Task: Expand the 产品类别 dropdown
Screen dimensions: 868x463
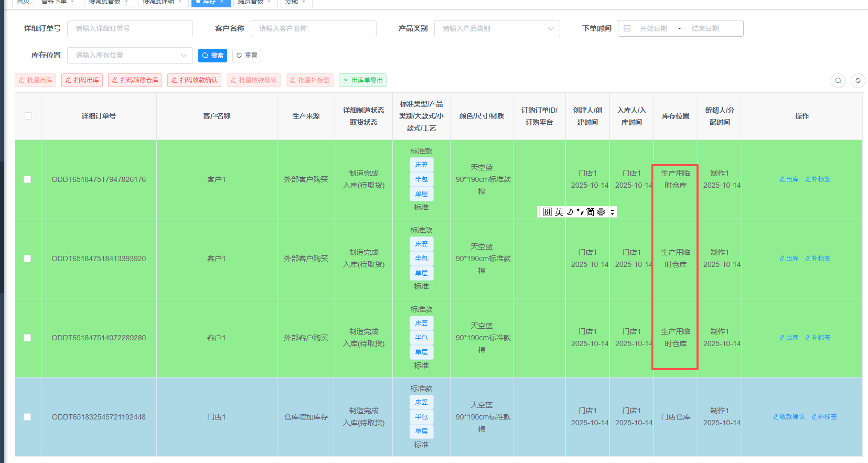Action: click(497, 28)
